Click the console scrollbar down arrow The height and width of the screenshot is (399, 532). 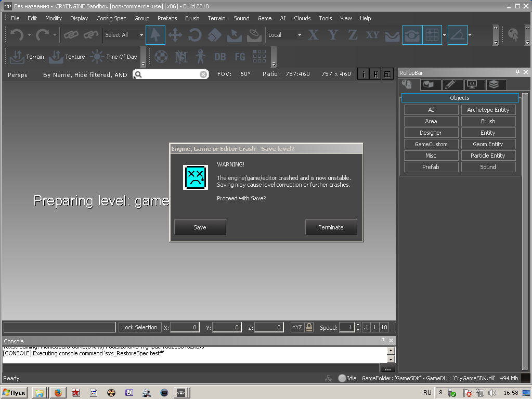[x=391, y=359]
